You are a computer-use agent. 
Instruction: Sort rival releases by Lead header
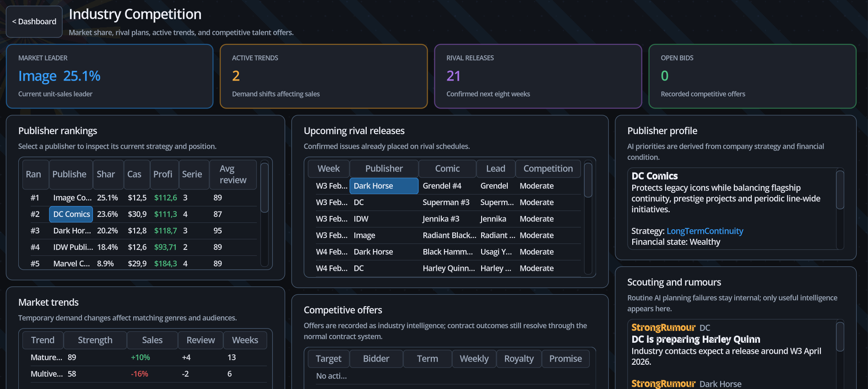pyautogui.click(x=496, y=168)
